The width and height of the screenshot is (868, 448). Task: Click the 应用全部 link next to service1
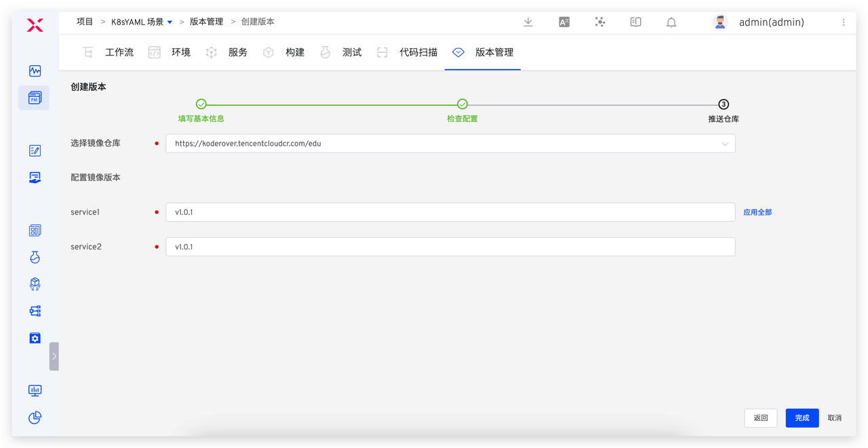point(757,211)
